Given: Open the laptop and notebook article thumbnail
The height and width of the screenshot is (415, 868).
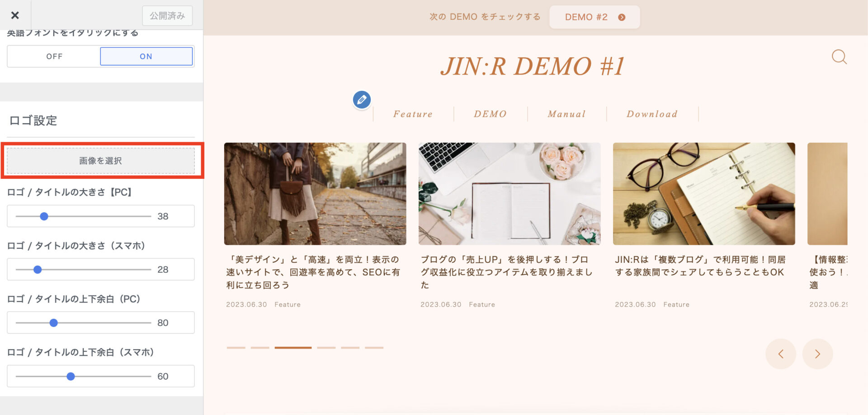Looking at the screenshot, I should tap(509, 194).
